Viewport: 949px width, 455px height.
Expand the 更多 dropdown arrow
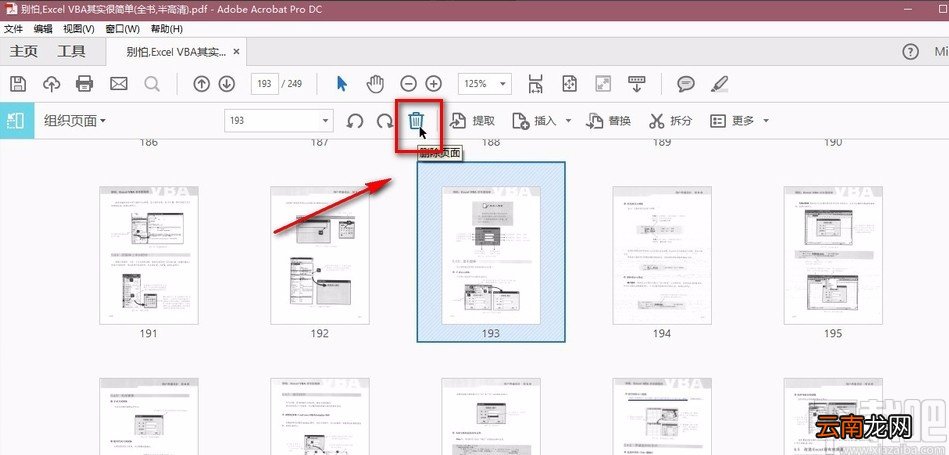pyautogui.click(x=766, y=121)
